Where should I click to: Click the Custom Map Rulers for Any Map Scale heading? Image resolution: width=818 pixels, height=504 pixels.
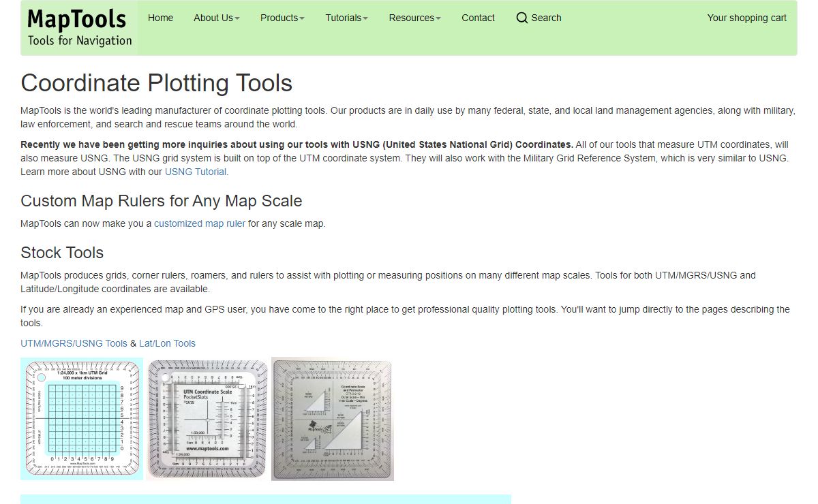pos(161,201)
